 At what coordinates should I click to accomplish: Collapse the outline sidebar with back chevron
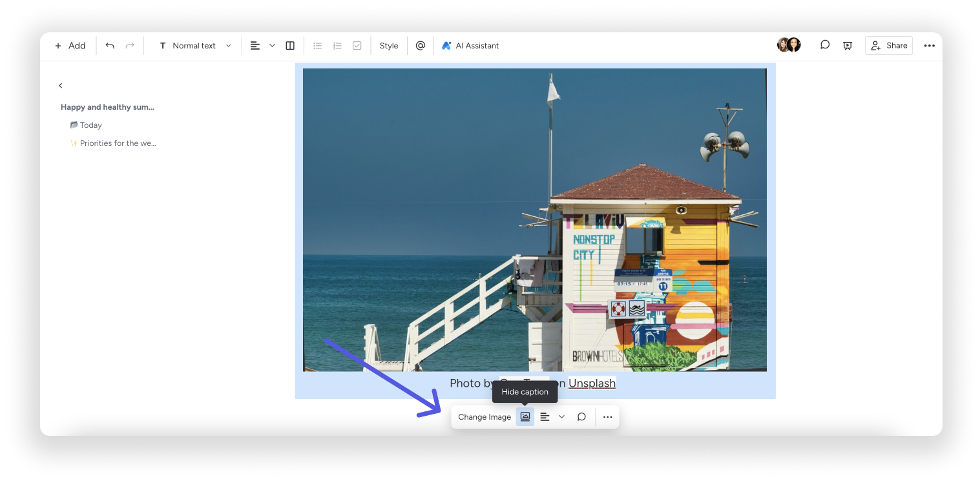click(61, 85)
